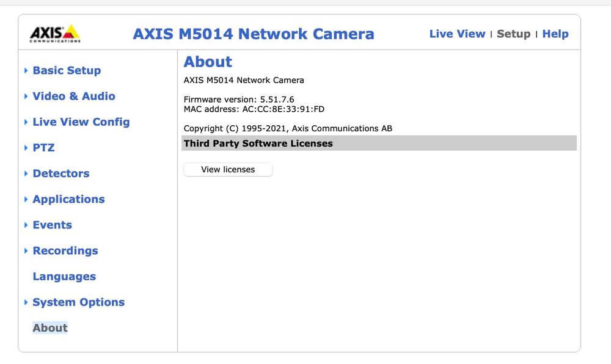Open the Events menu item
Screen dimensions: 611x364
52,225
